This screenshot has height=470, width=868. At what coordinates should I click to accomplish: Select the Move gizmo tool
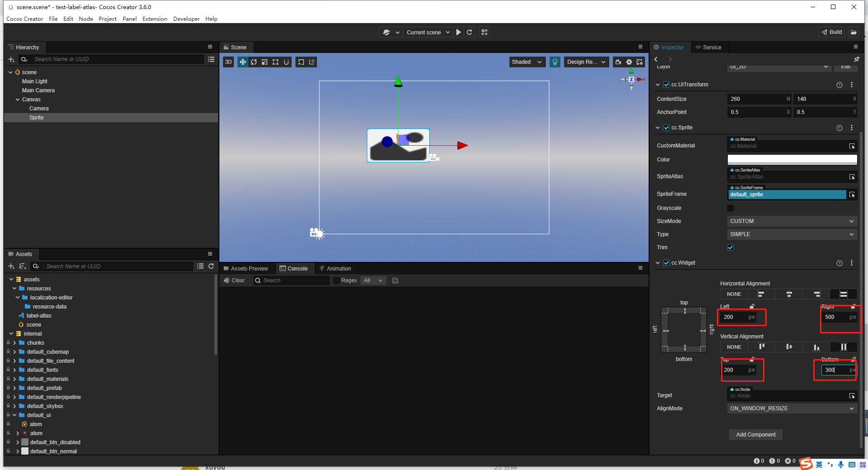click(243, 62)
